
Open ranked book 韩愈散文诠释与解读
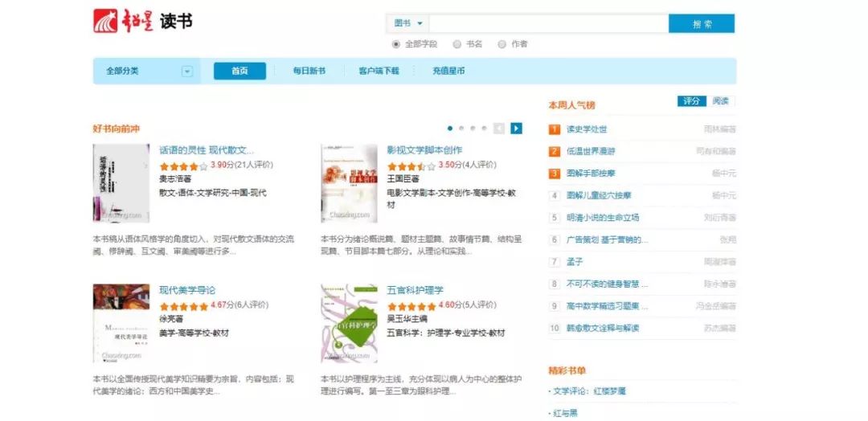point(603,328)
